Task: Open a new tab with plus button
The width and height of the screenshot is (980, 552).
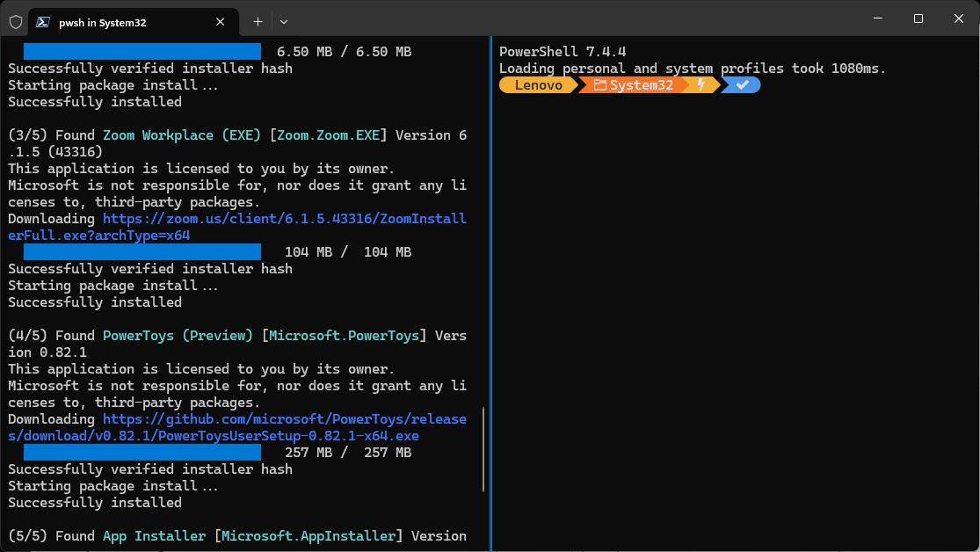Action: click(258, 22)
